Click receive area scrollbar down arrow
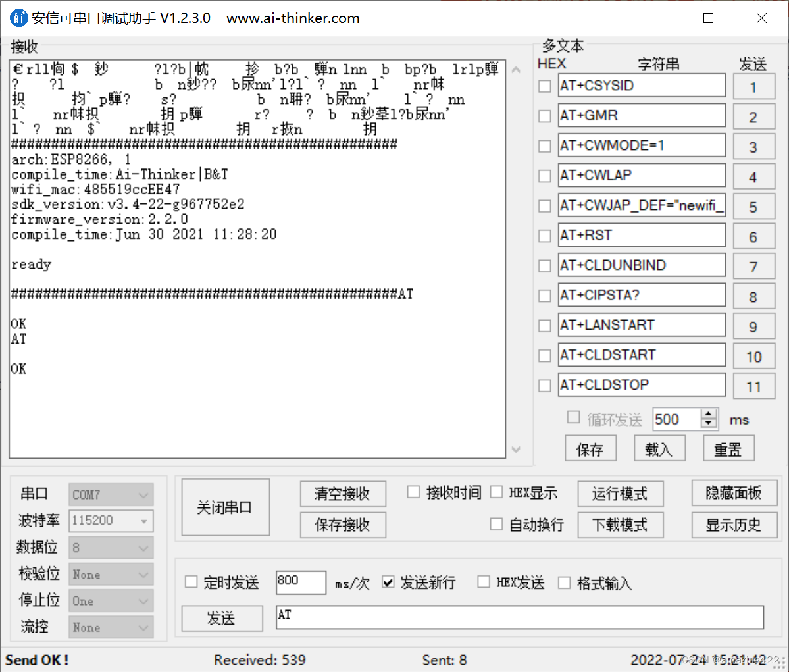Image resolution: width=789 pixels, height=672 pixels. [517, 449]
